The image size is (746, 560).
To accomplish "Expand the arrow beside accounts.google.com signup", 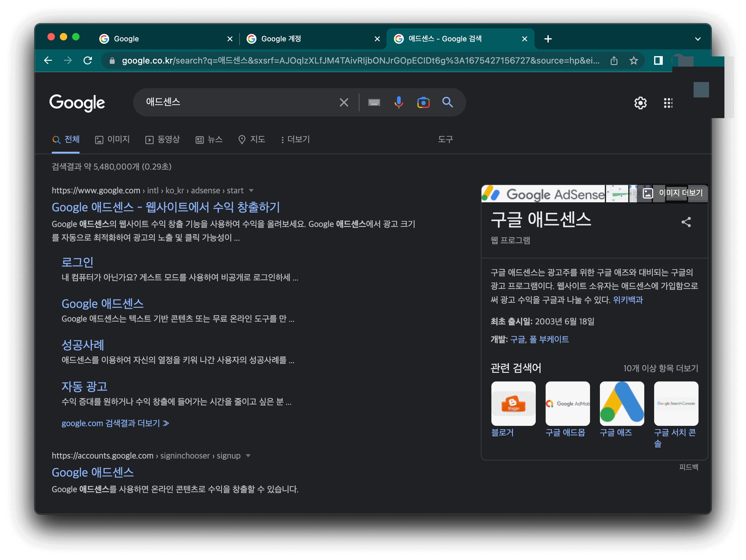I will 248,456.
